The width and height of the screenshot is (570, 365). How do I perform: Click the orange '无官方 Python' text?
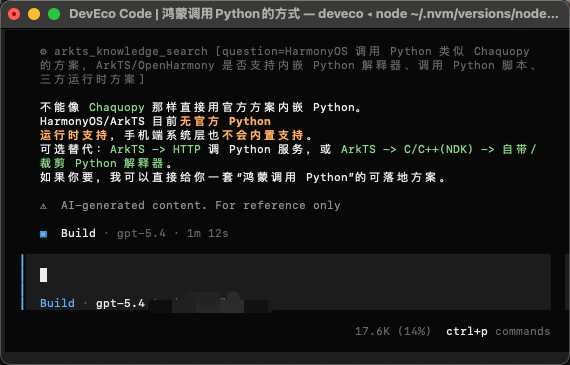[225, 121]
